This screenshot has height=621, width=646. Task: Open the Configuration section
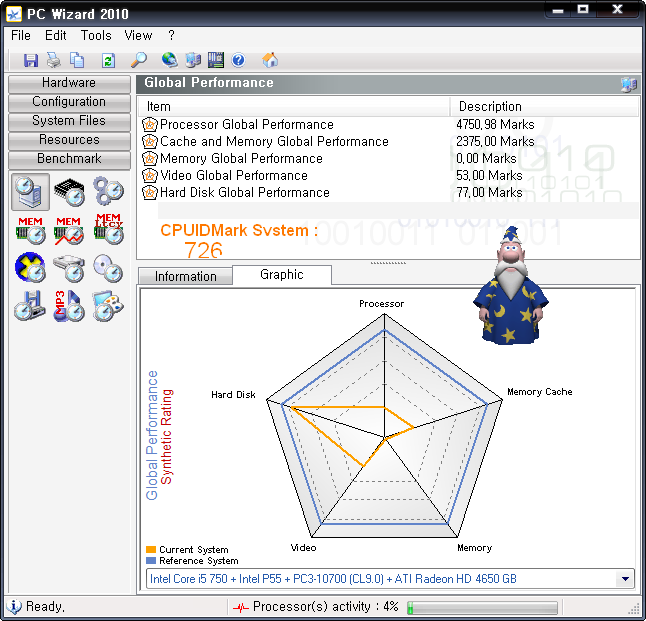(69, 102)
